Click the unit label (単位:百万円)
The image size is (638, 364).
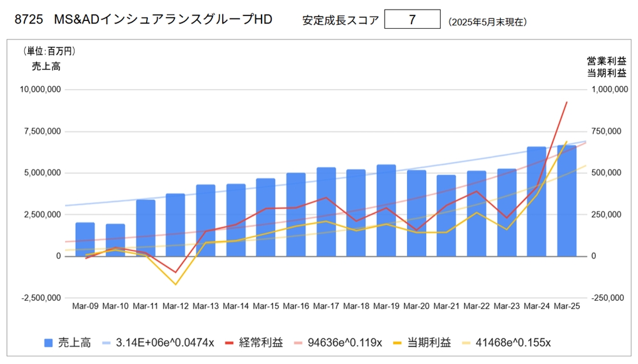pos(49,51)
